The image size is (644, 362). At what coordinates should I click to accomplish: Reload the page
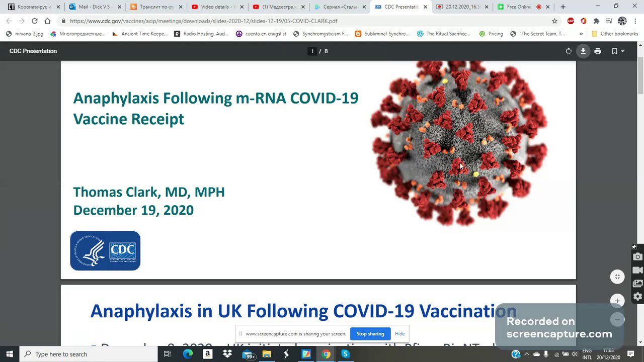tap(34, 21)
